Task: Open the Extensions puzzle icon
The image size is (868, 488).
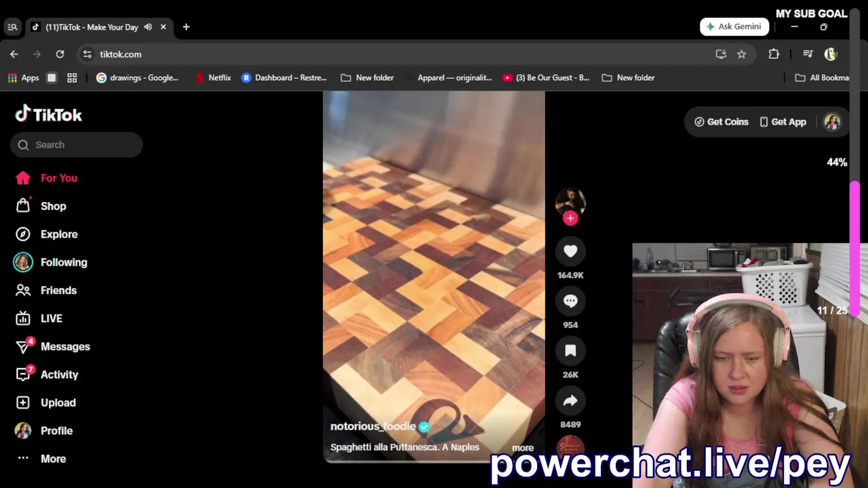Action: click(x=774, y=54)
